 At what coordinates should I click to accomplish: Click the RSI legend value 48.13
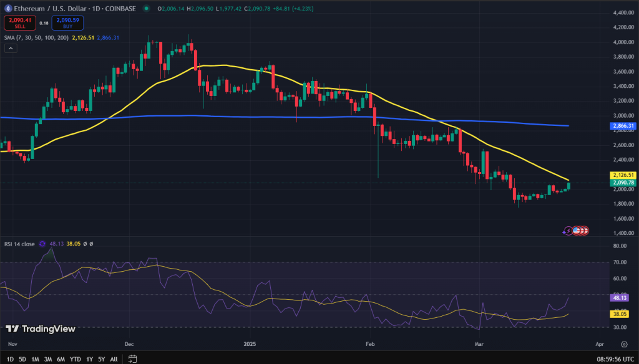click(57, 244)
